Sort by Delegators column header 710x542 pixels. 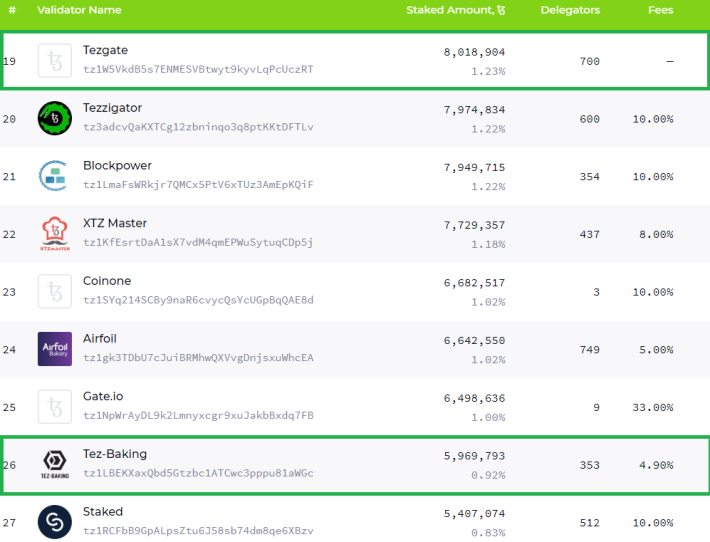(x=570, y=10)
